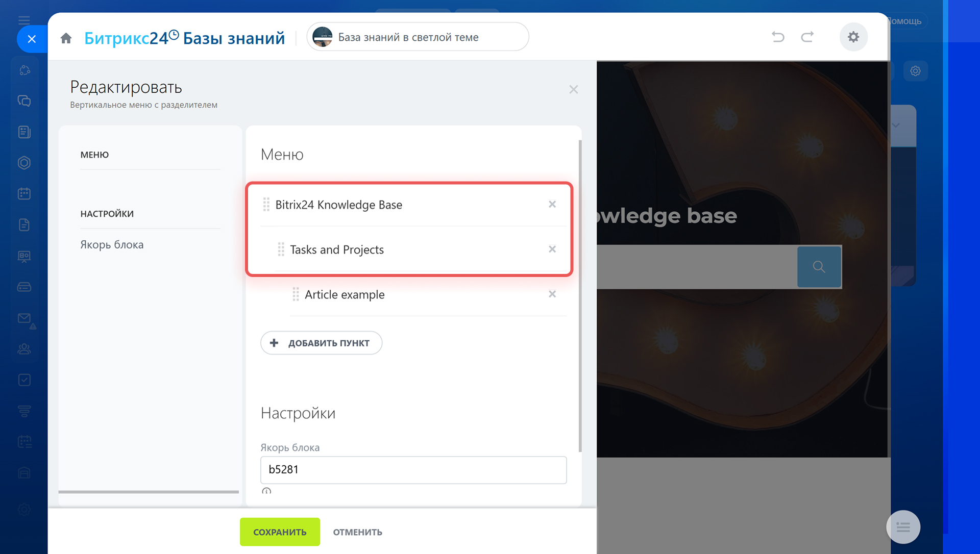
Task: Remove Article example menu item
Action: click(x=552, y=294)
